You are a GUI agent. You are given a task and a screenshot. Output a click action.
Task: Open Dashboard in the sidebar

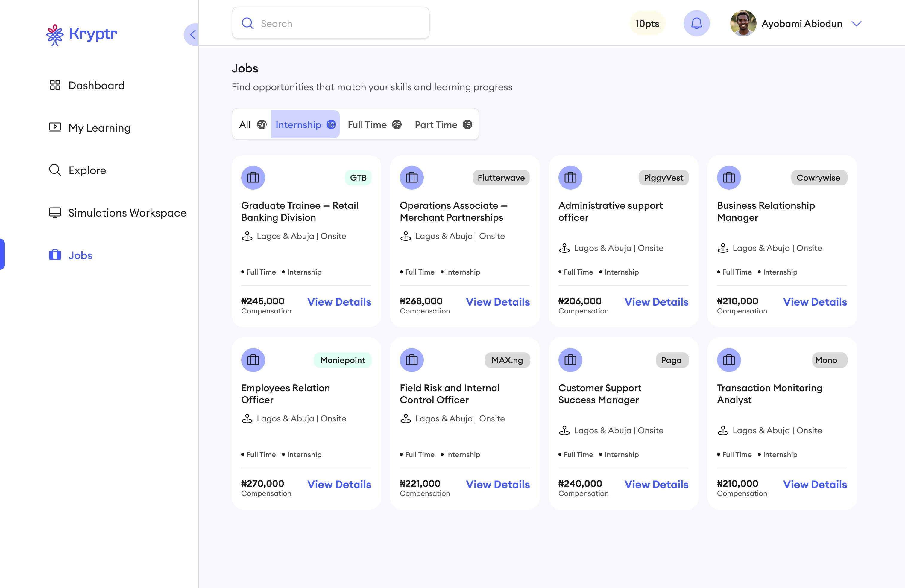coord(87,85)
